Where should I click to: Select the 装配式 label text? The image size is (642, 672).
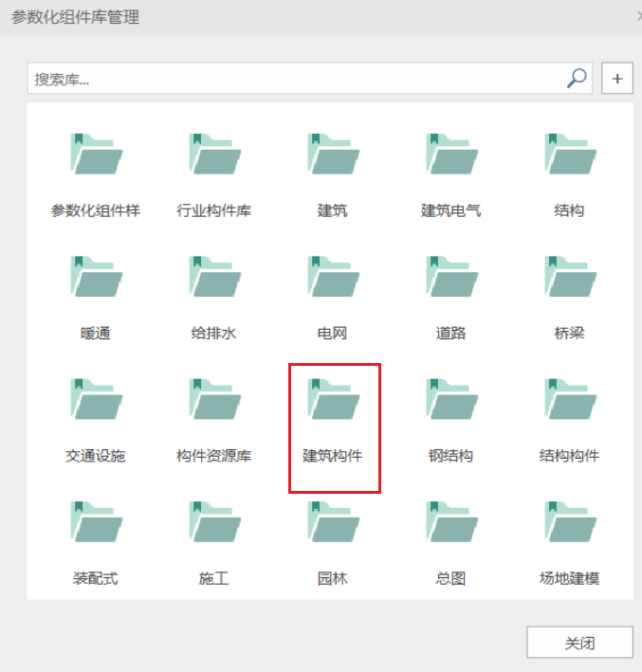pos(96,578)
